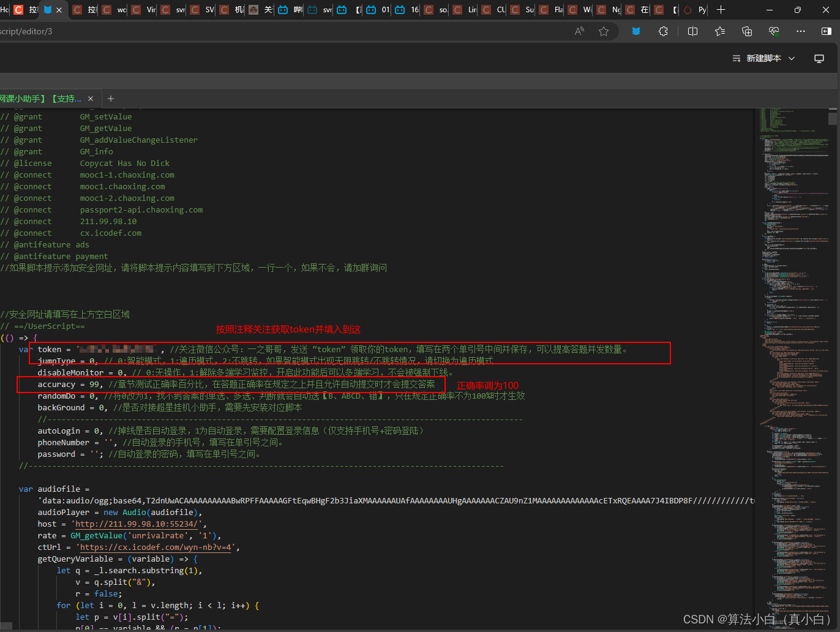Image resolution: width=840 pixels, height=632 pixels.
Task: Click the 'var audiofile =' line
Action: tap(54, 489)
